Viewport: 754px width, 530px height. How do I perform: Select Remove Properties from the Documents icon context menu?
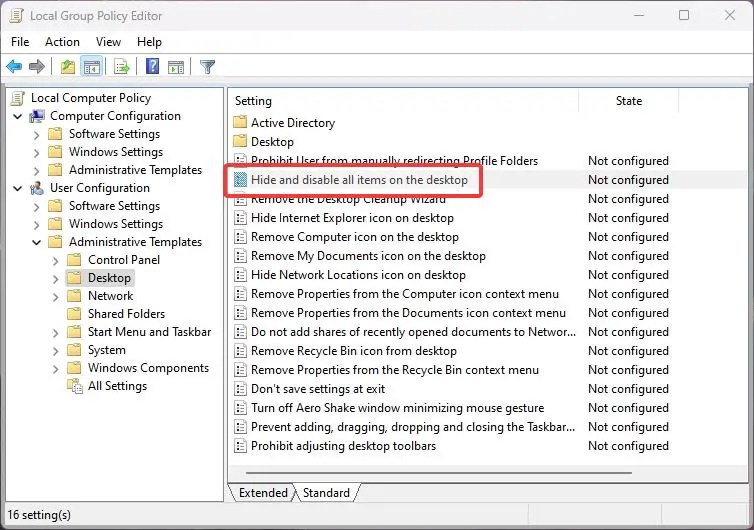[x=408, y=313]
